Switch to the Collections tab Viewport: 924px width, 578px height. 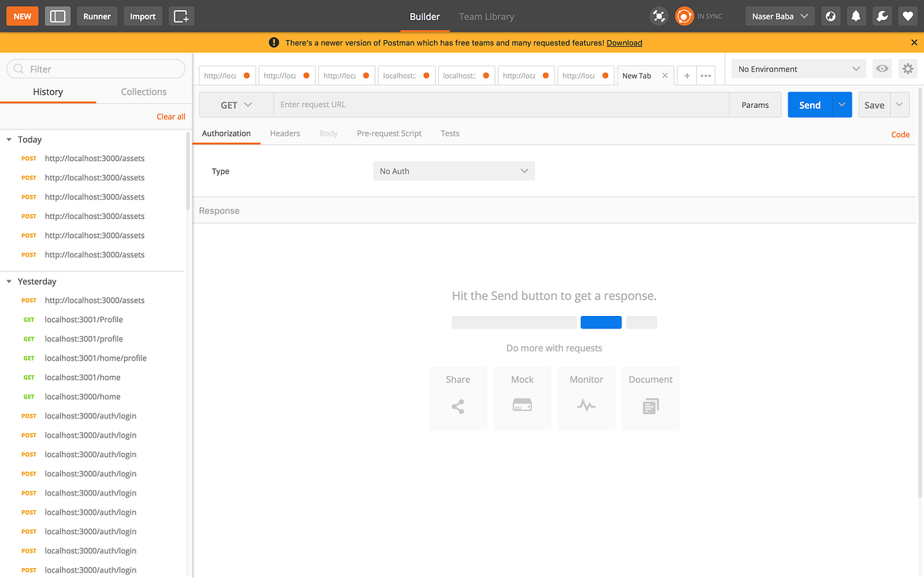click(x=143, y=91)
